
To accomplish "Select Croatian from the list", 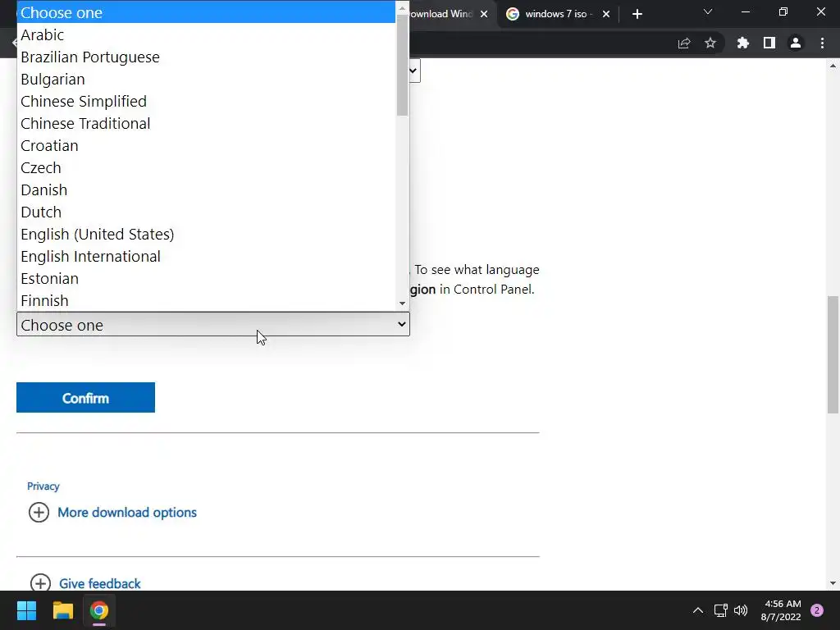I will tap(206, 146).
